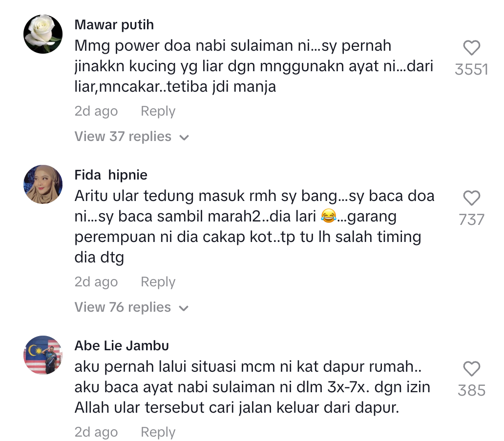Image resolution: width=504 pixels, height=441 pixels.
Task: Click the 3551 like count
Action: 471,70
